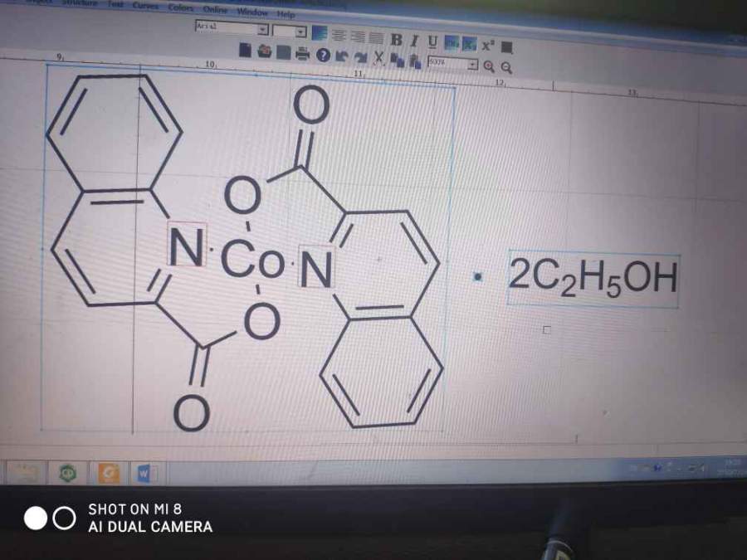Redo the last action
The image size is (747, 560).
click(361, 58)
